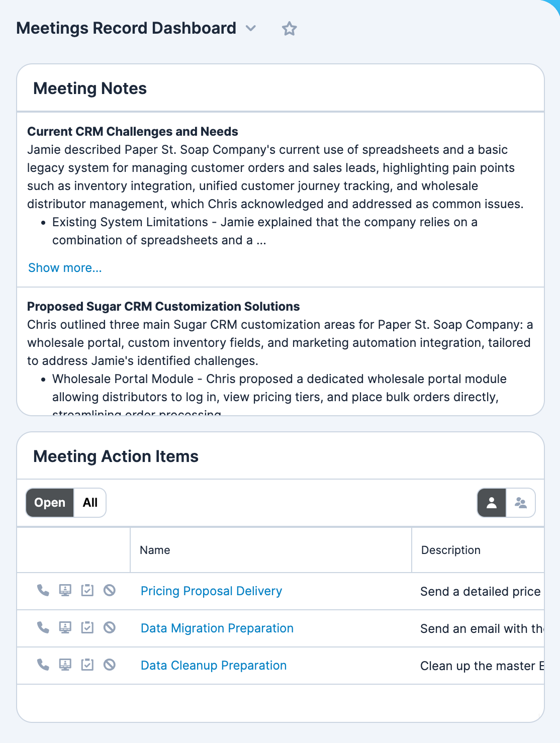Image resolution: width=560 pixels, height=743 pixels.
Task: Keep single-user view selected
Action: pos(492,502)
